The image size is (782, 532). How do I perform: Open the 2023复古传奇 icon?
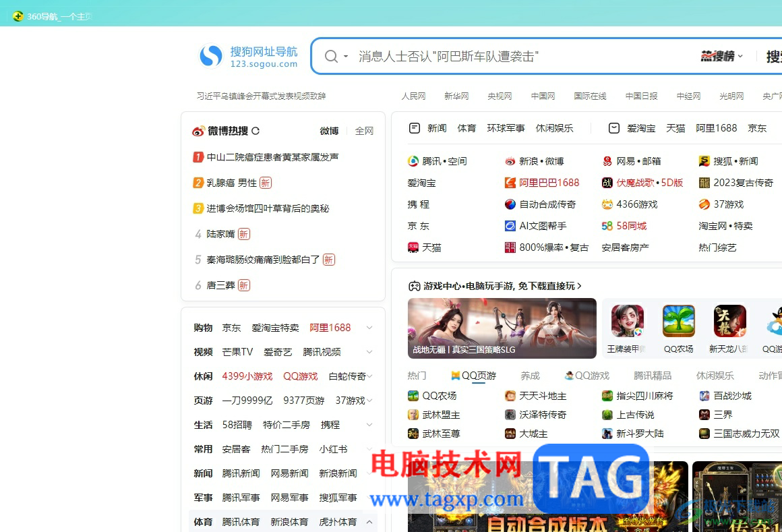click(704, 183)
